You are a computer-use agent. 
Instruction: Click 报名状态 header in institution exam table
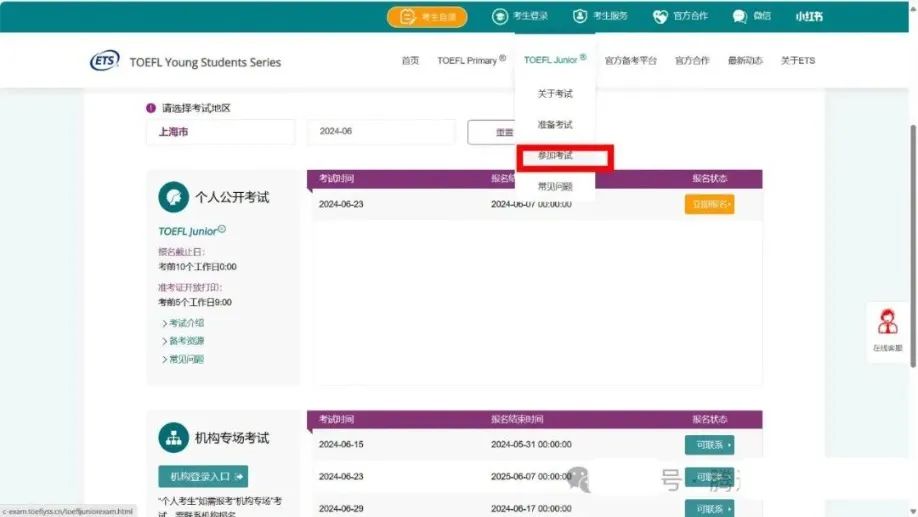(709, 419)
